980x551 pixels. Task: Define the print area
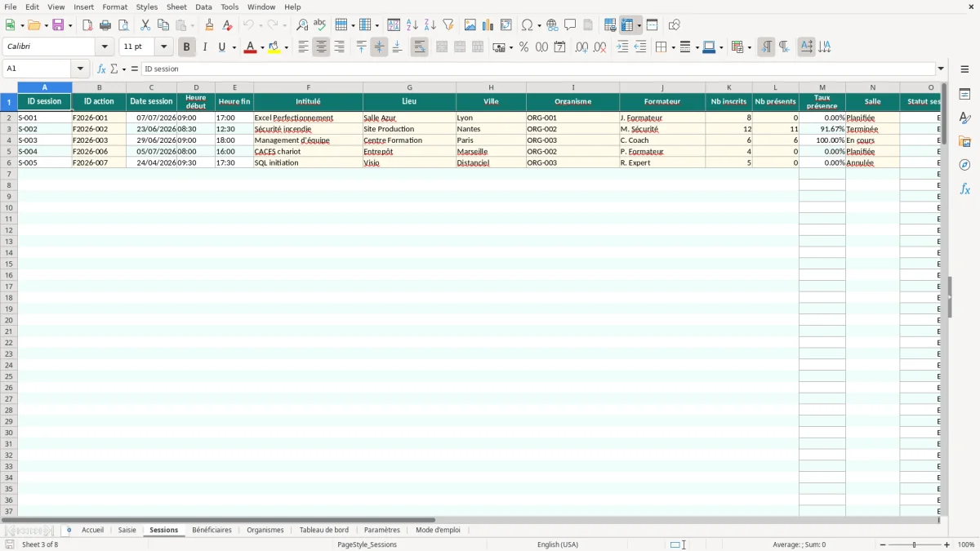click(x=610, y=25)
